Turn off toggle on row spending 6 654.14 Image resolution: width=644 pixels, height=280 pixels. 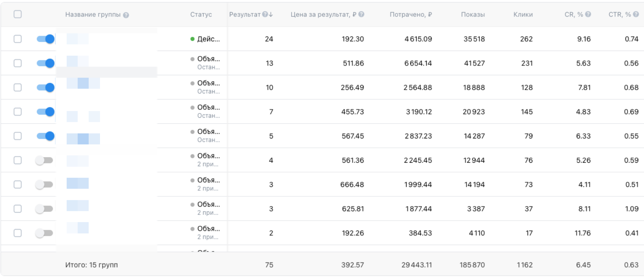pos(46,63)
